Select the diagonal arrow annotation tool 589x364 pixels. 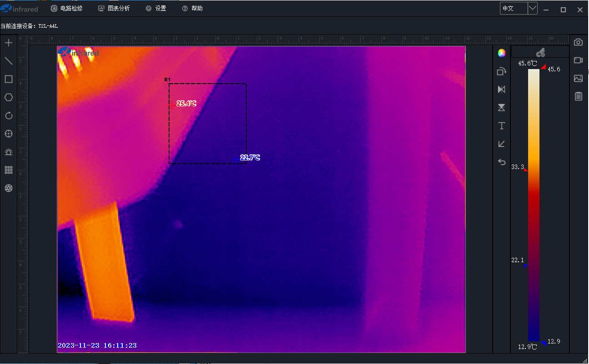pyautogui.click(x=502, y=144)
